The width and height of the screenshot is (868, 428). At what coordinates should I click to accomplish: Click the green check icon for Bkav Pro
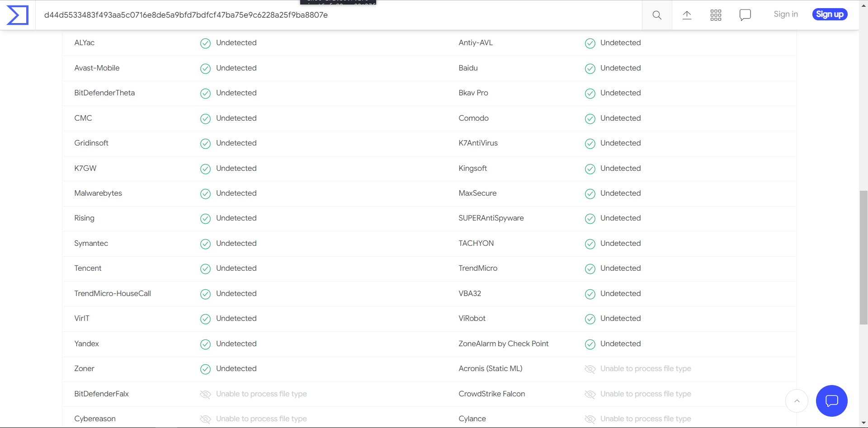tap(590, 93)
